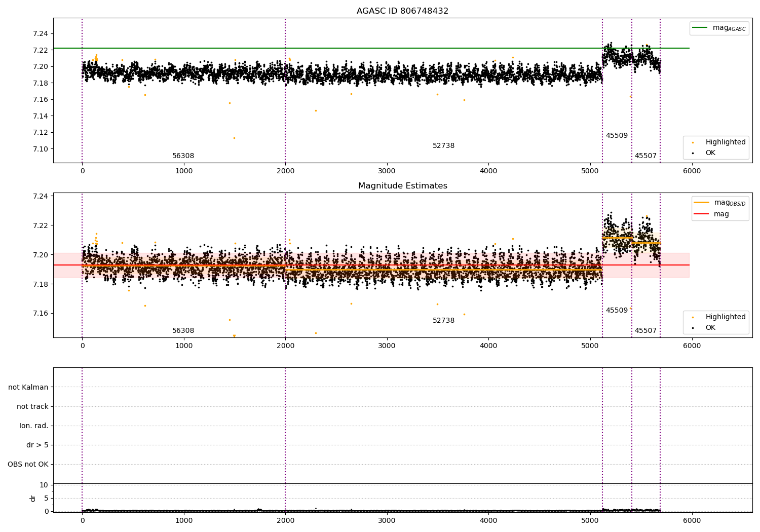
Task: Click OBSID label 56308 in the top plot
Action: (x=183, y=156)
